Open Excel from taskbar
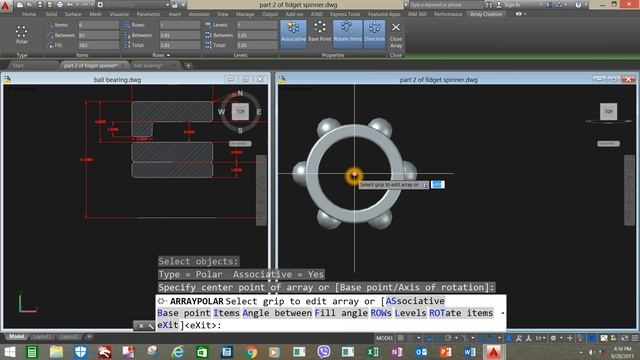Viewport: 640px width, 360px height. (372, 352)
